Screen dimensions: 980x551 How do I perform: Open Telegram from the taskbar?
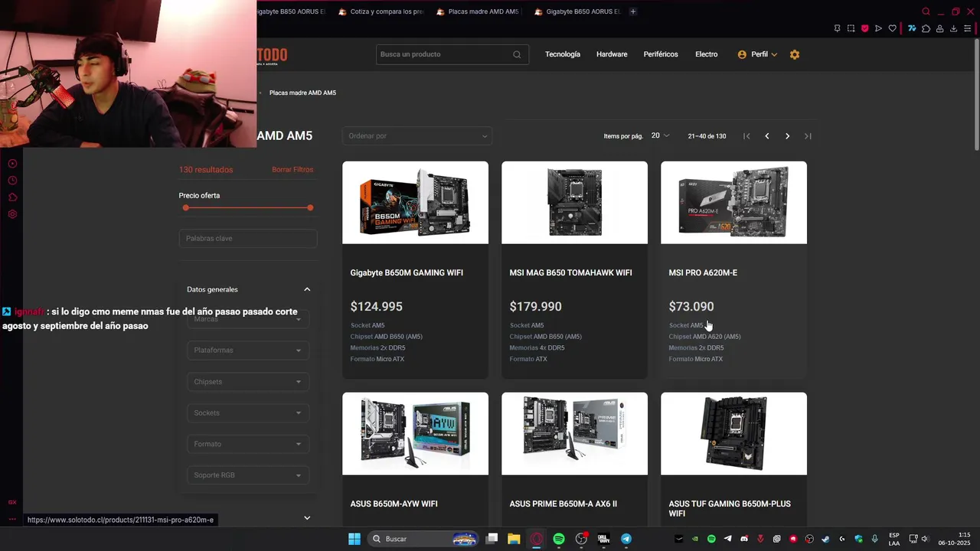[626, 539]
